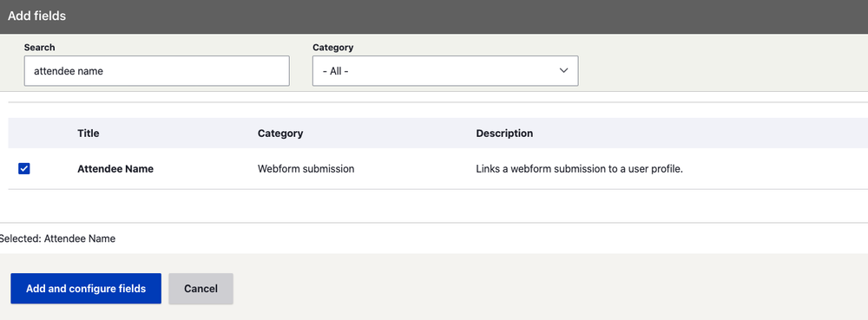Image resolution: width=868 pixels, height=320 pixels.
Task: Uncheck the Attendee Name checkbox
Action: point(23,168)
